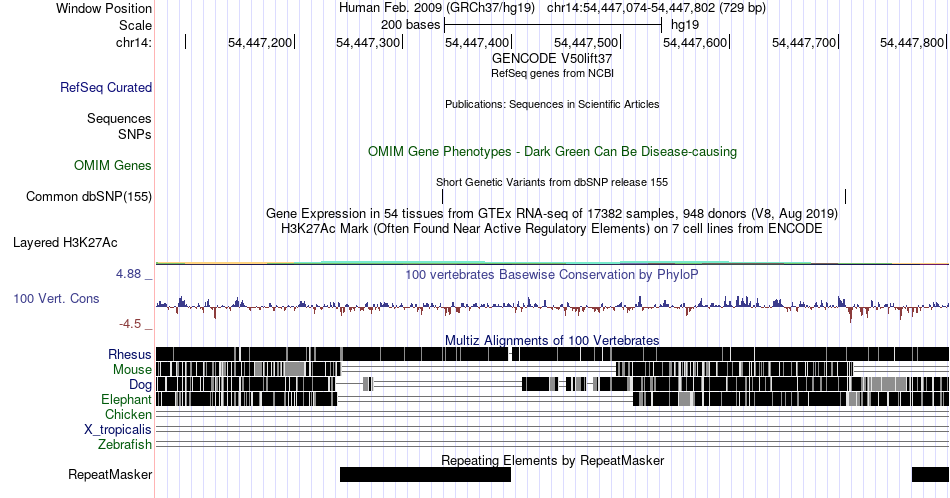
Task: Click the Common dbSNP(155) track label
Action: click(x=89, y=196)
